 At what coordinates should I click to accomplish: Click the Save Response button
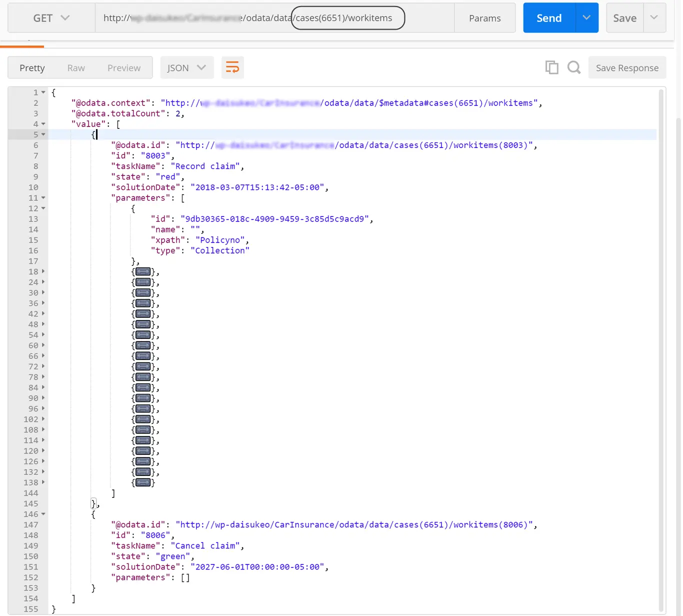pyautogui.click(x=627, y=67)
